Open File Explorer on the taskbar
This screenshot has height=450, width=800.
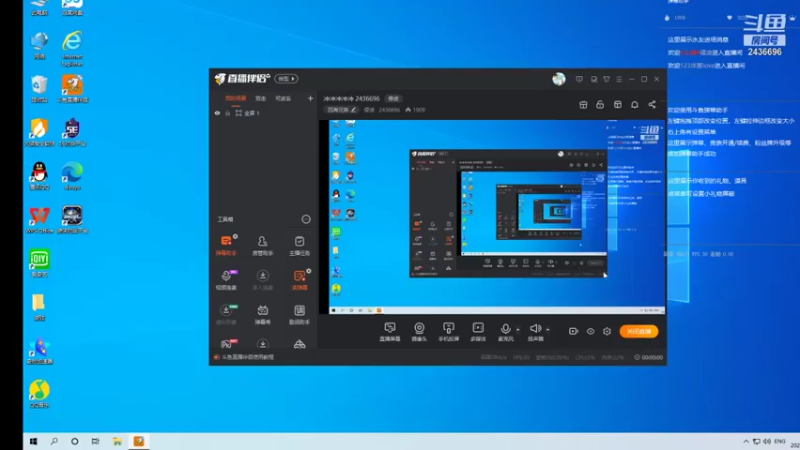tap(117, 441)
